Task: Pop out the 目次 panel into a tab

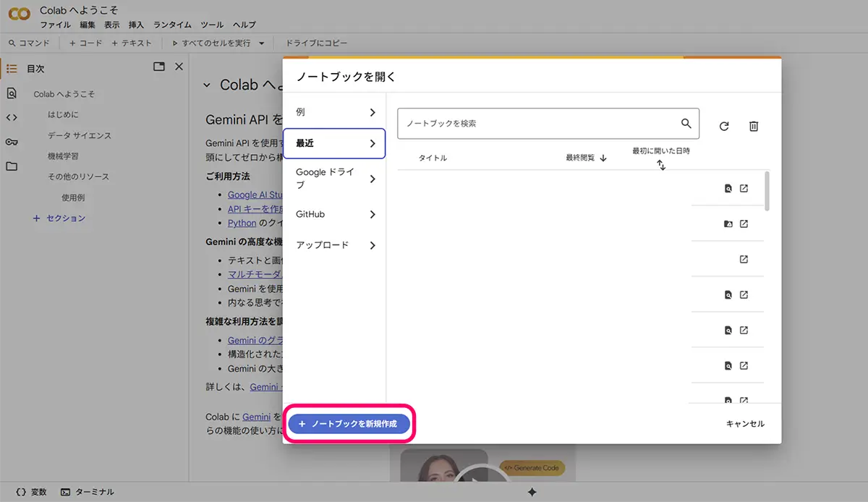Action: pyautogui.click(x=159, y=67)
